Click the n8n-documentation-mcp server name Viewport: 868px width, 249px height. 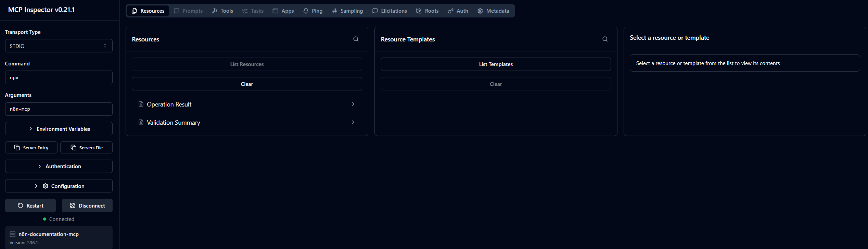click(49, 234)
